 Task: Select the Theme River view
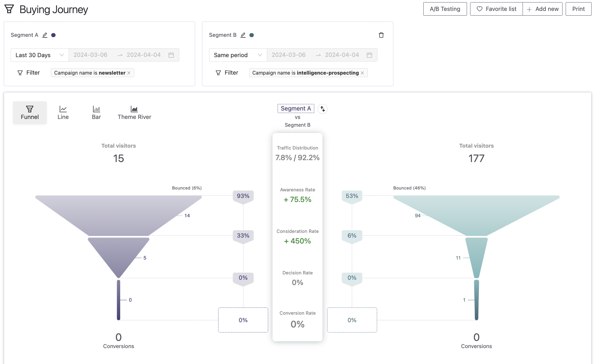tap(134, 113)
